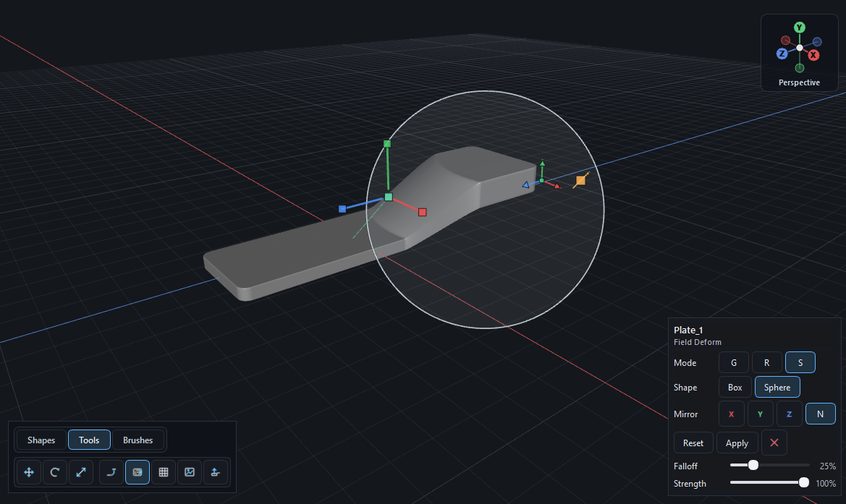The width and height of the screenshot is (846, 504).
Task: Toggle the Perspective view label
Action: pos(799,82)
